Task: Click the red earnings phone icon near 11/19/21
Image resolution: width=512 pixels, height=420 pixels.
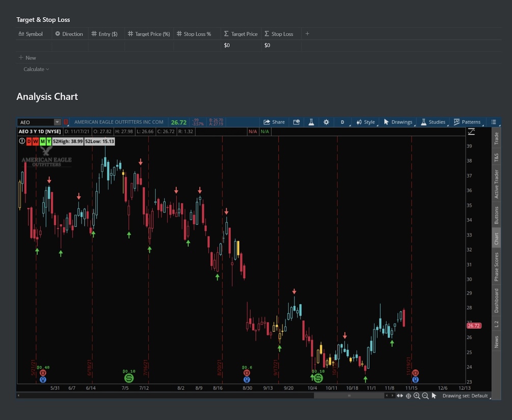Action: [x=415, y=373]
